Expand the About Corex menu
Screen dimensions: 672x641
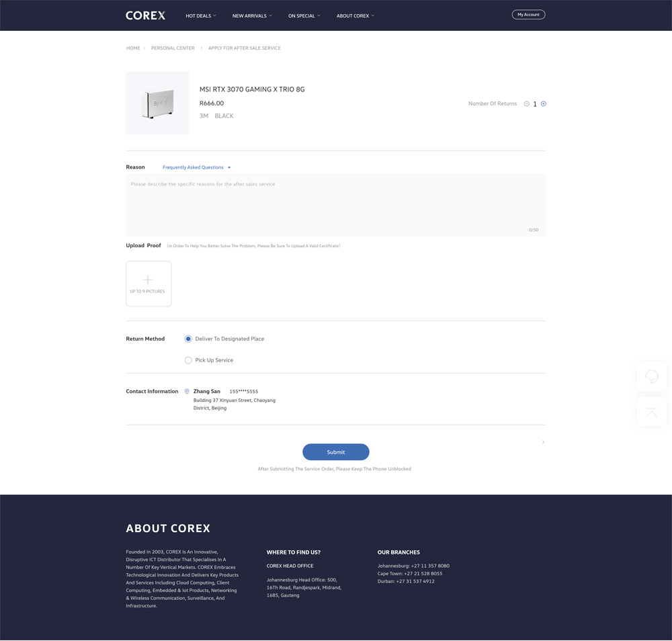(355, 16)
